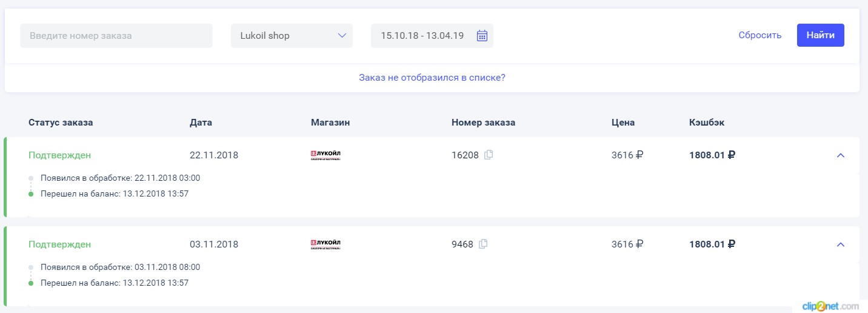Collapse the 03.11.2018 order details chevron
Viewport: 868px width, 313px height.
click(x=840, y=244)
